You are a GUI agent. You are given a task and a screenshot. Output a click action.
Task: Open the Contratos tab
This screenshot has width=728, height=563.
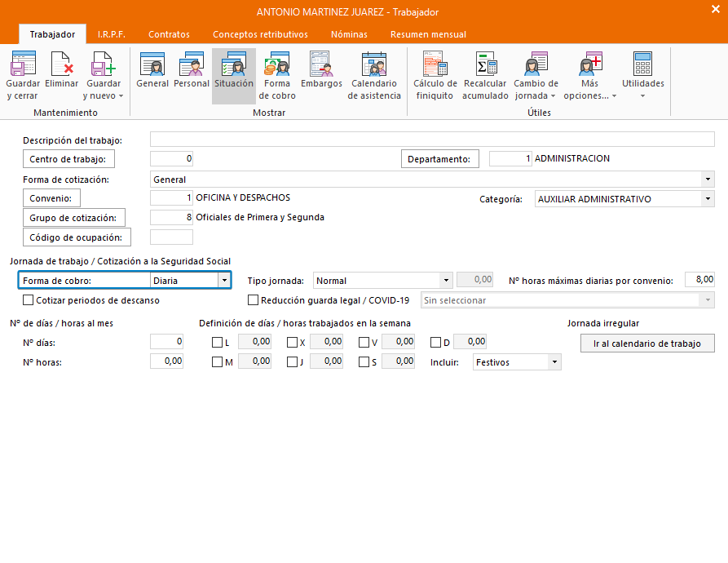pyautogui.click(x=169, y=34)
